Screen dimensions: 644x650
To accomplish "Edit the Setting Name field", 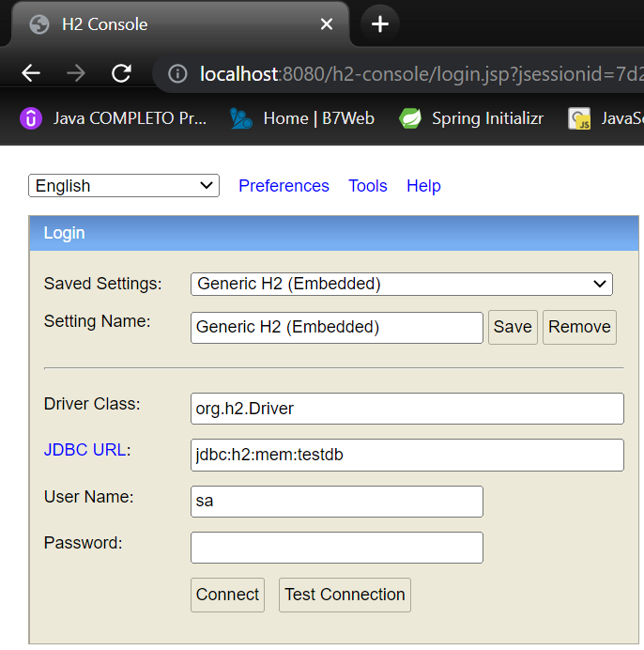I will tap(336, 328).
